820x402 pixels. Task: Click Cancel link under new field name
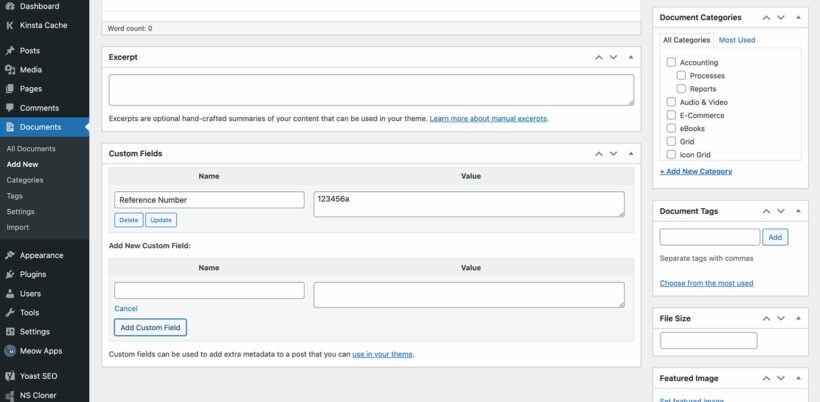point(126,309)
